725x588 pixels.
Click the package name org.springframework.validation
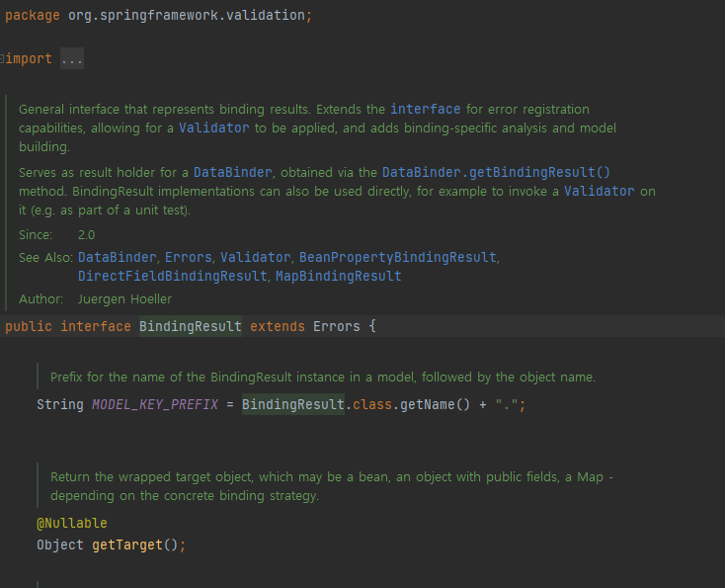click(187, 15)
